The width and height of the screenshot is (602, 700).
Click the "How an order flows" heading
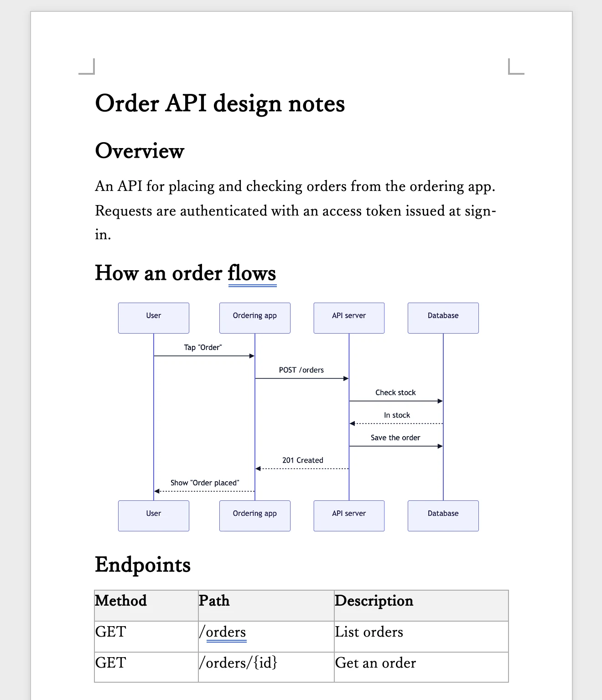point(186,273)
